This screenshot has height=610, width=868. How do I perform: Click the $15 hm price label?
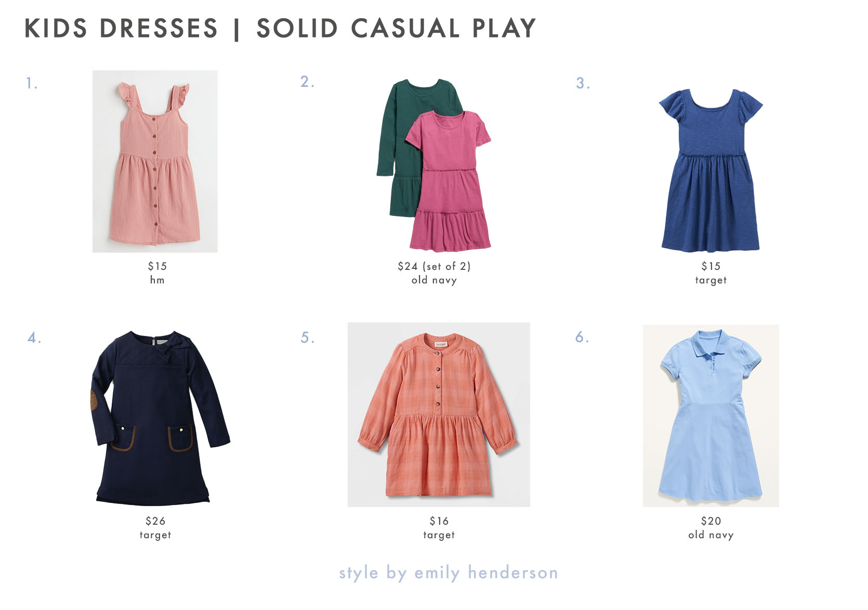(157, 273)
